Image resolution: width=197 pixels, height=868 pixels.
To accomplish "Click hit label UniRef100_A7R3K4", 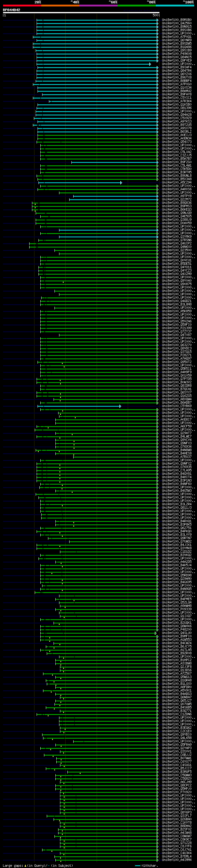I will point(177,101).
